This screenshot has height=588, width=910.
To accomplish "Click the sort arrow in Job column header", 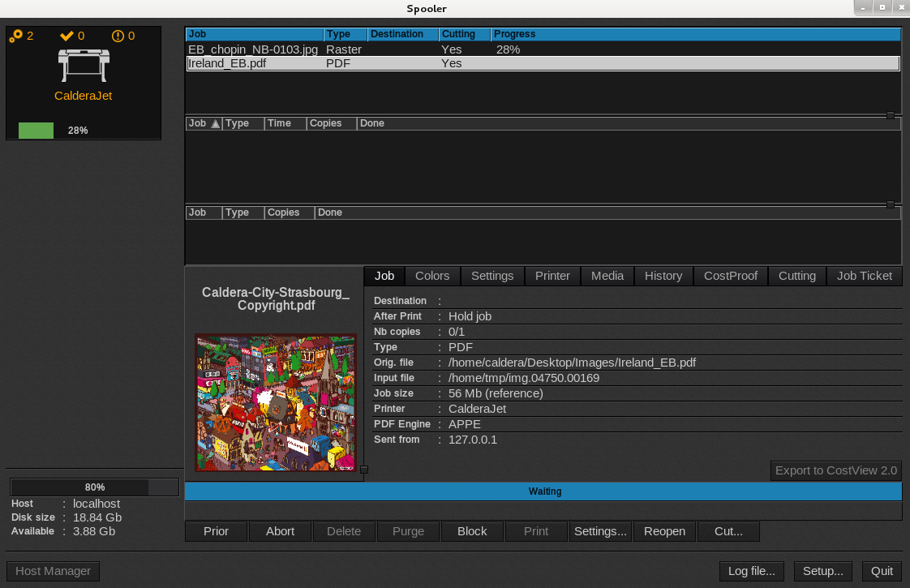I will tap(215, 124).
